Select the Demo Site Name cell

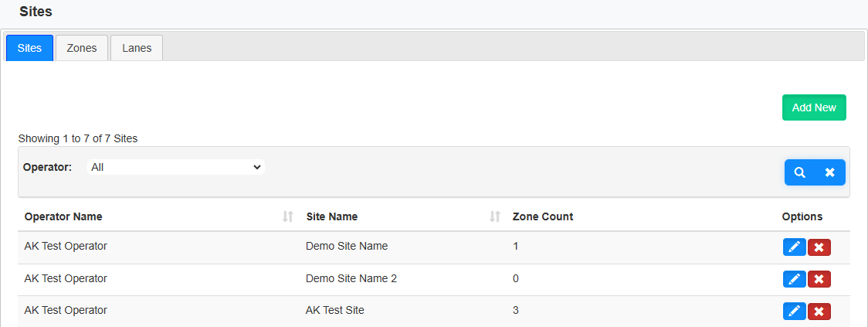[347, 246]
